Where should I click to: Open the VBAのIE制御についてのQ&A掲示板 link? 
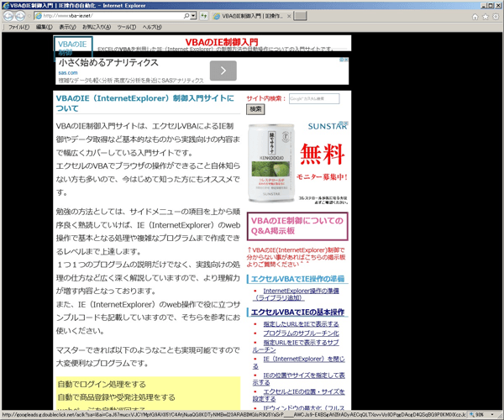(x=297, y=226)
